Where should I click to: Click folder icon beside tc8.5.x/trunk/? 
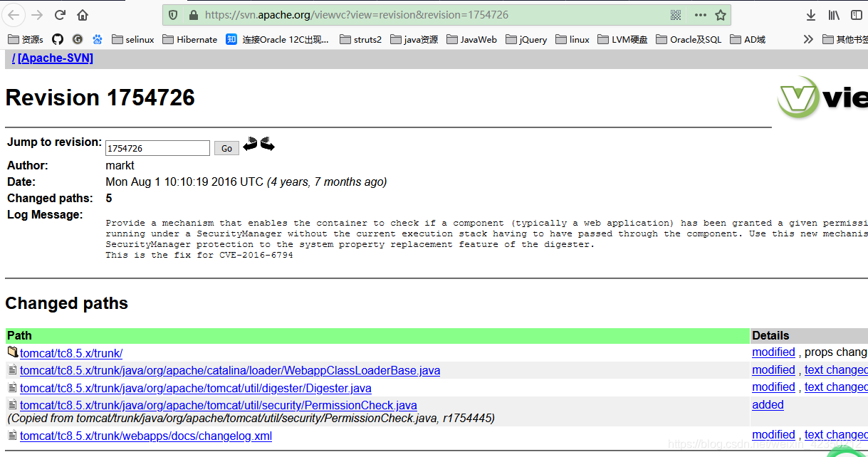tap(13, 352)
